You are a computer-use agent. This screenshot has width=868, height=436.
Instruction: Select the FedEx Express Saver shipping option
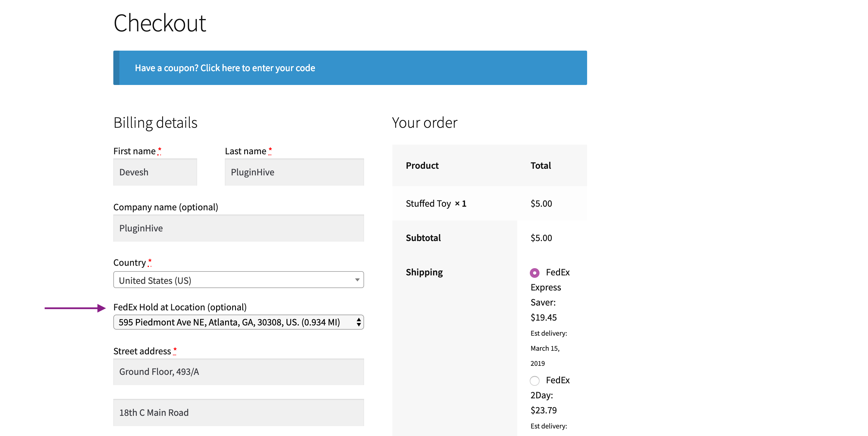coord(534,273)
